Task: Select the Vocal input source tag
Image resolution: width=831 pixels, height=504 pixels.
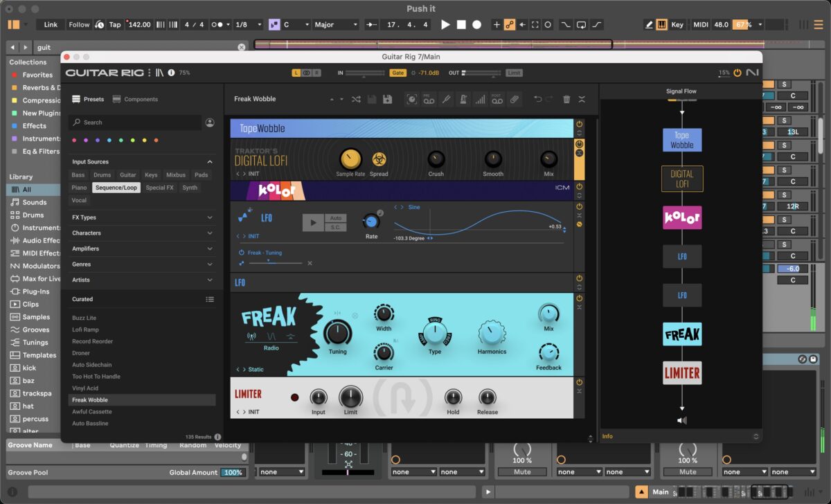Action: coord(79,200)
